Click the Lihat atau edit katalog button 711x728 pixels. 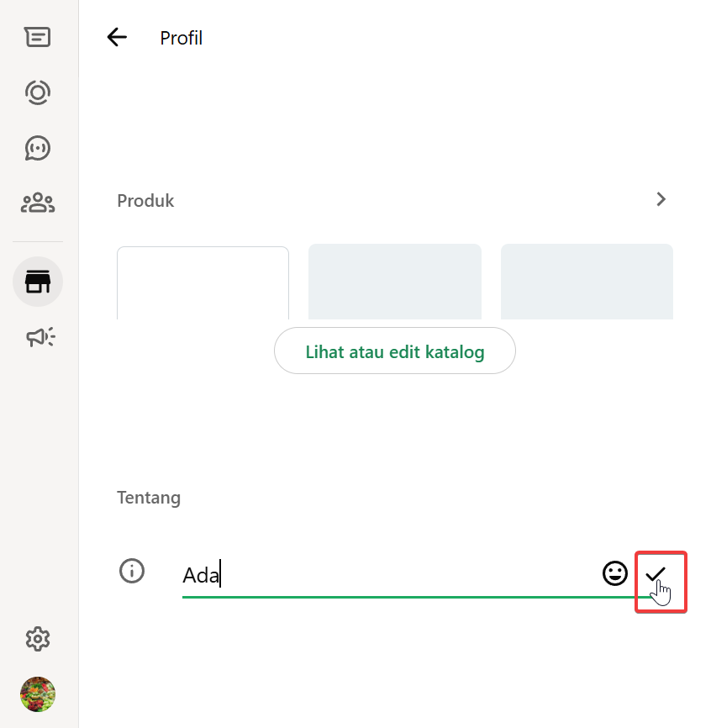394,351
